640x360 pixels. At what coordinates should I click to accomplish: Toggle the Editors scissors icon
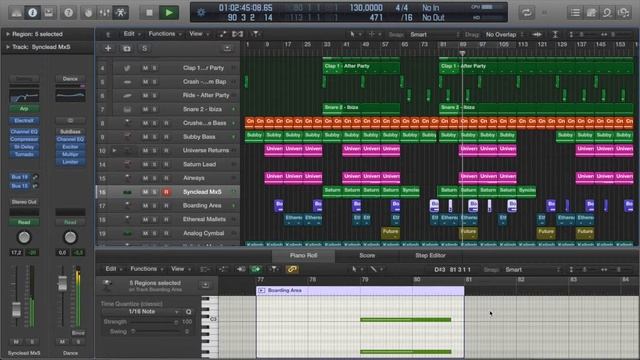[x=121, y=13]
